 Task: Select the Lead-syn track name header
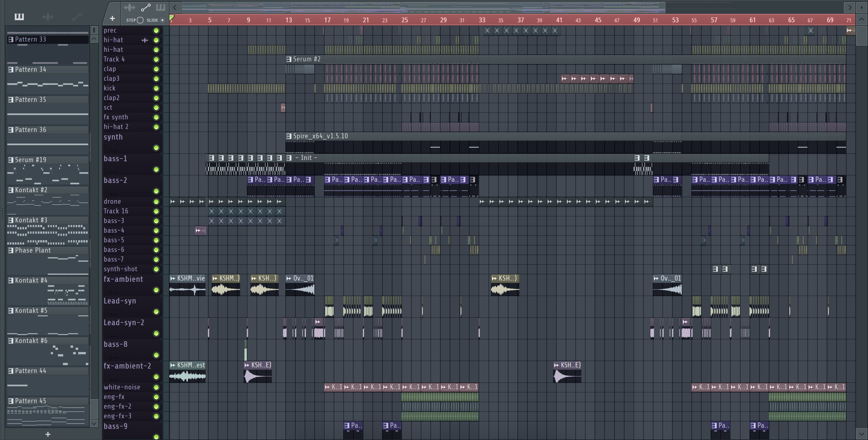[120, 301]
